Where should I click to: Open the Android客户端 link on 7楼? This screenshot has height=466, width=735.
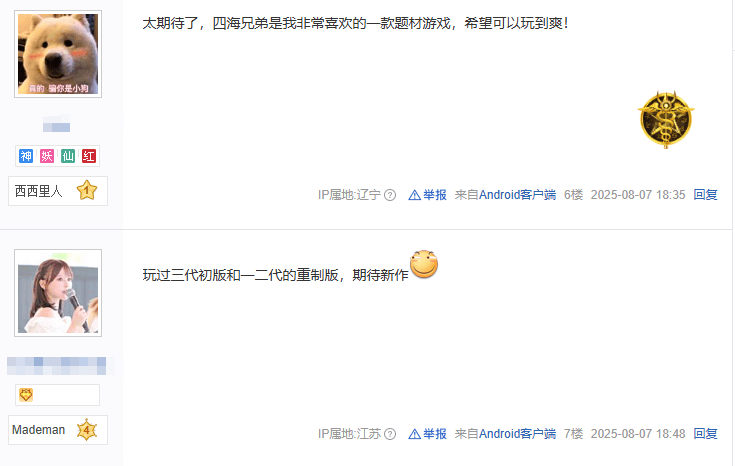coord(518,434)
